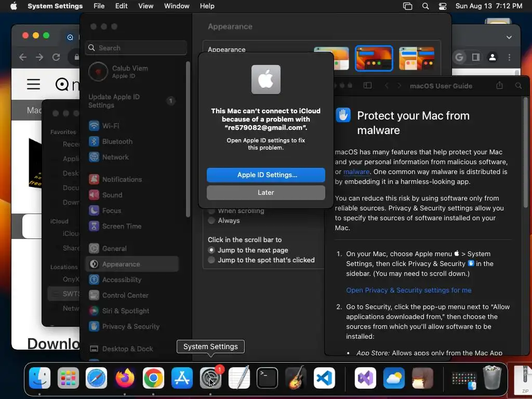
Task: Follow the malware link in User Guide
Action: pyautogui.click(x=356, y=171)
